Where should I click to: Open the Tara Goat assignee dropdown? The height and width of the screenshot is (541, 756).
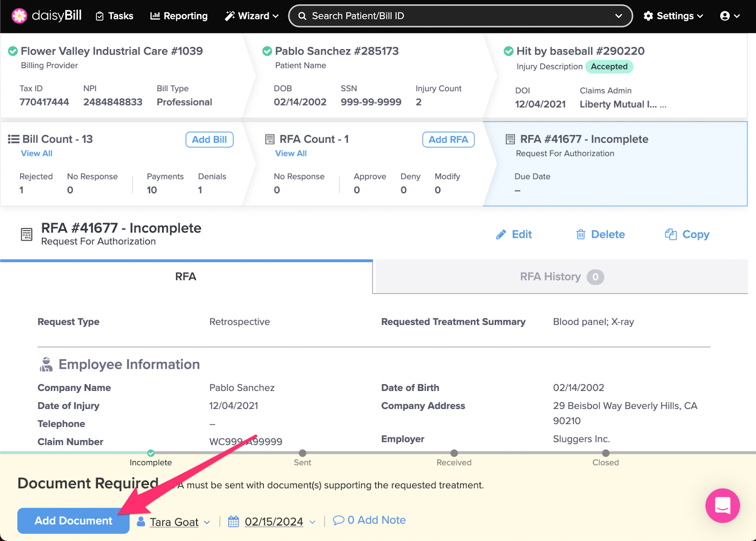point(173,522)
